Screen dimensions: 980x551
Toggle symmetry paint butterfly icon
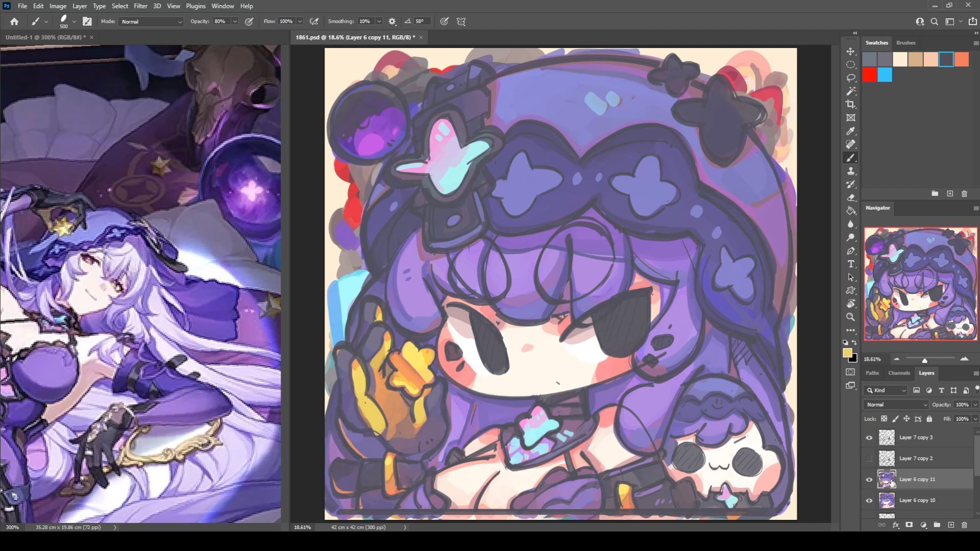(461, 21)
